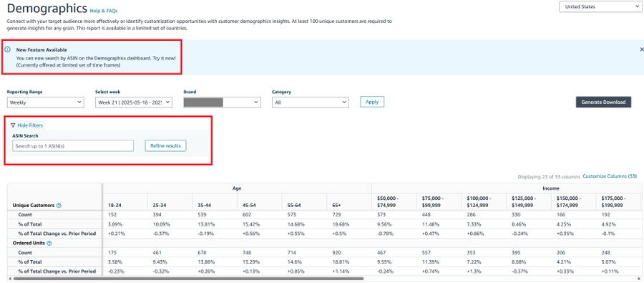Open the United States country dropdown
This screenshot has height=283, width=644.
click(598, 6)
